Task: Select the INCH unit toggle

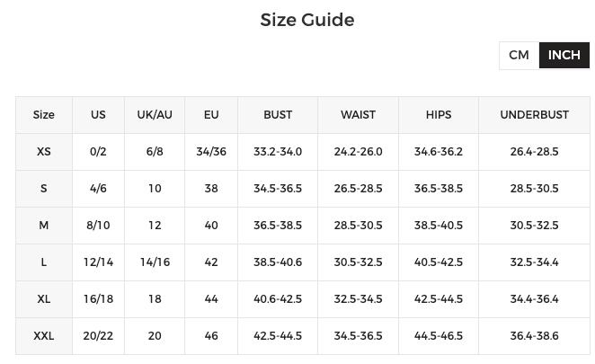Action: (x=564, y=55)
